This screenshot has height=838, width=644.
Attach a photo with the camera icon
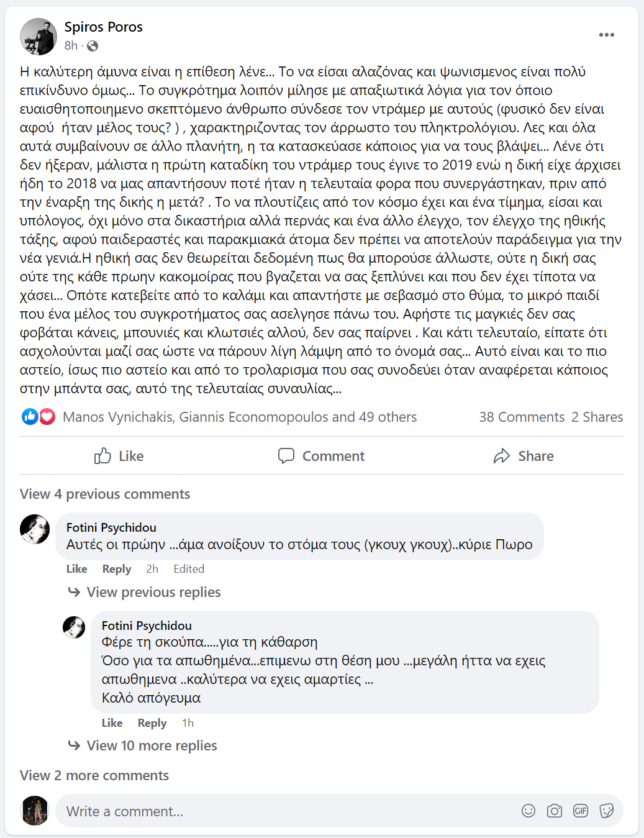point(555,811)
